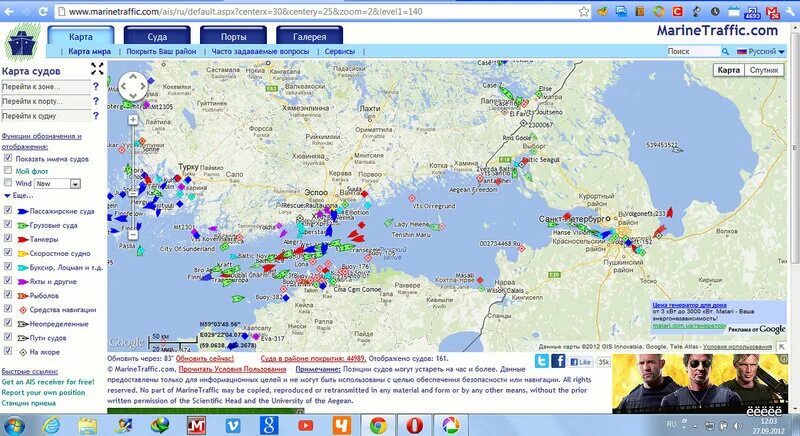
Task: Switch to the Карта tab
Action: click(x=81, y=36)
